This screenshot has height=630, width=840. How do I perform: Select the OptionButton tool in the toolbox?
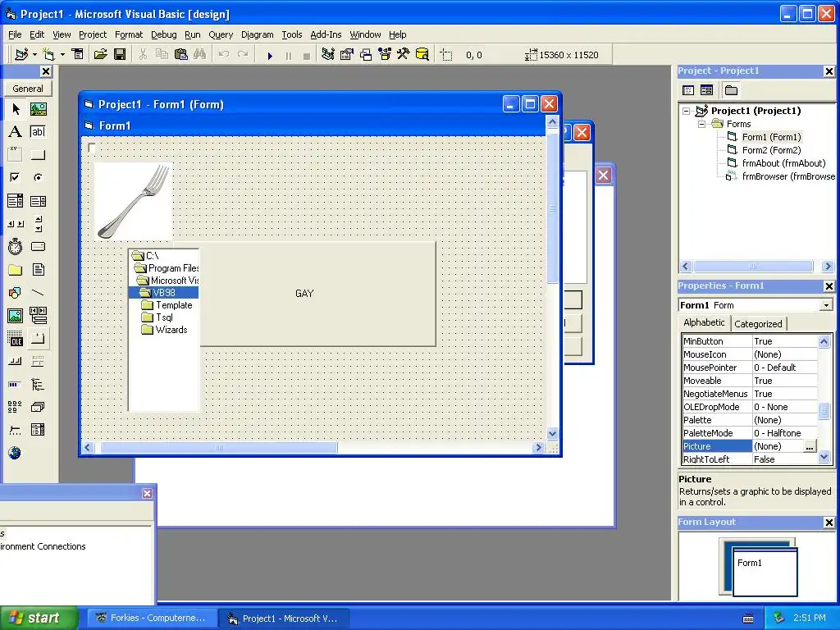tap(38, 177)
